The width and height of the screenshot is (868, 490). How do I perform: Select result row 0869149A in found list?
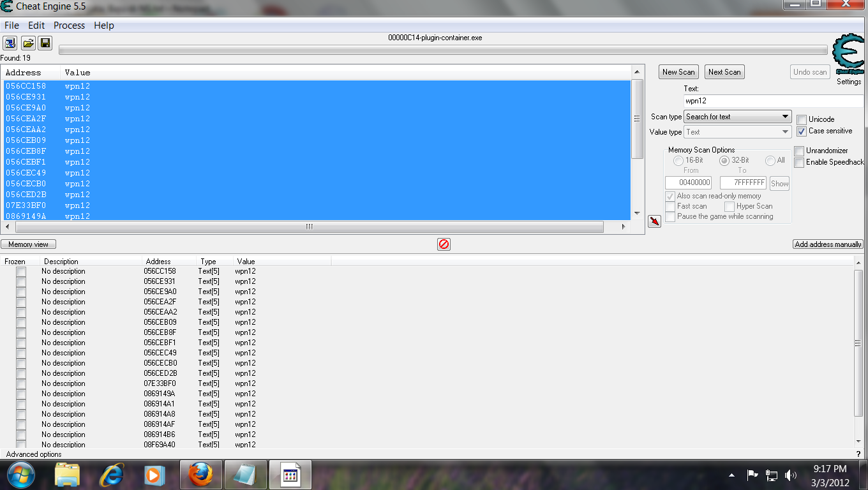[317, 216]
